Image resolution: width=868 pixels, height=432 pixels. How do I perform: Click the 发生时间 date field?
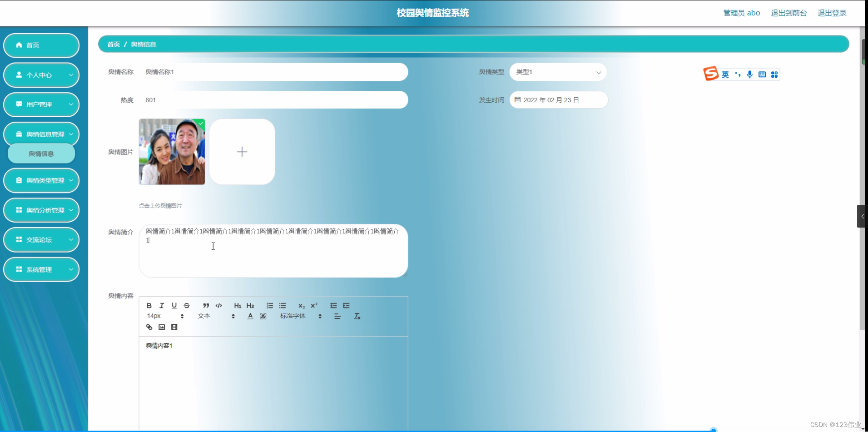(559, 99)
